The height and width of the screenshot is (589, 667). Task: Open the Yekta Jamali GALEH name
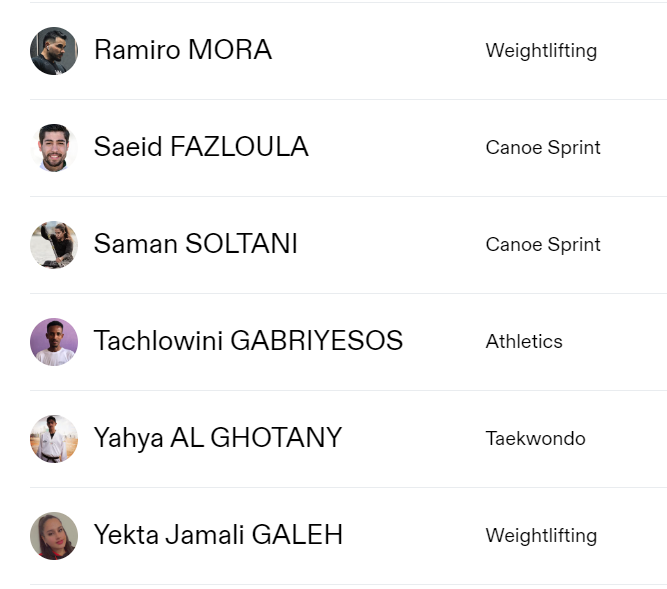point(218,535)
